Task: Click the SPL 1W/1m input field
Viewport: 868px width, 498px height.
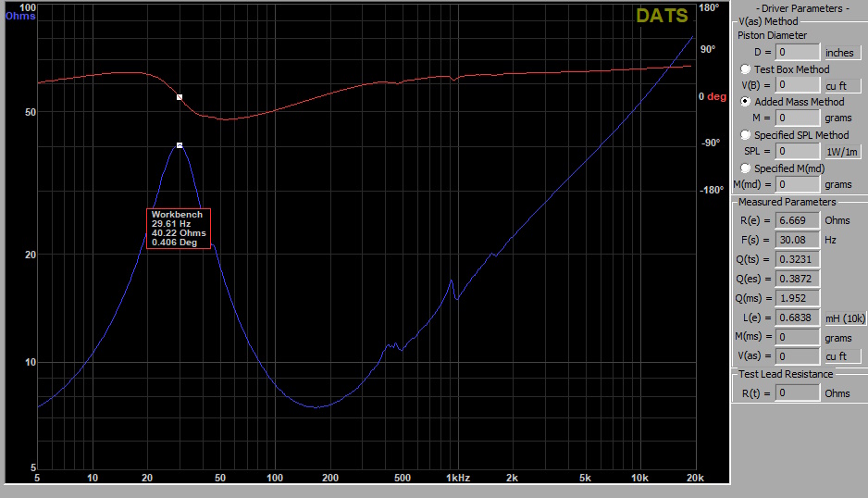Action: pyautogui.click(x=797, y=152)
